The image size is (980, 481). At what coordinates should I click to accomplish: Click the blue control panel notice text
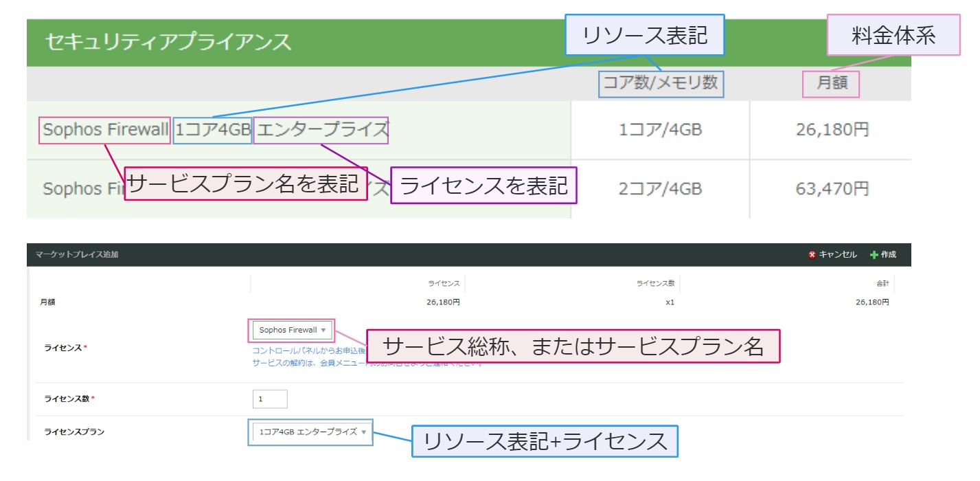pos(308,351)
